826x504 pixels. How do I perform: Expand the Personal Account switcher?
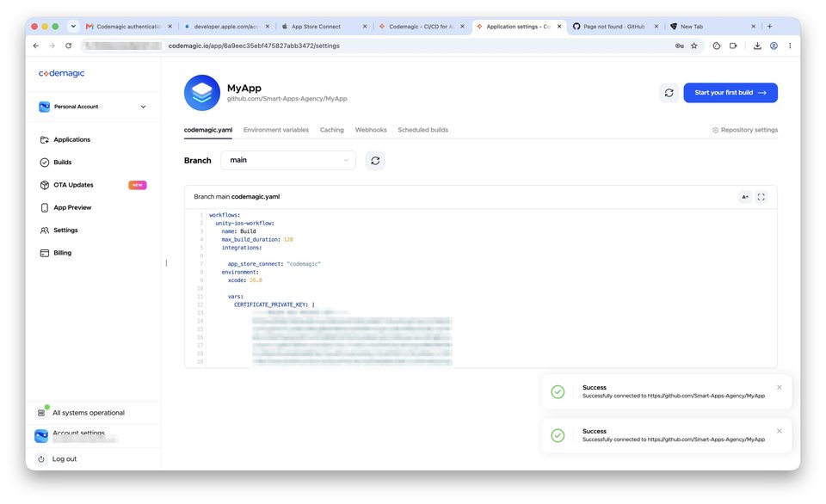[x=93, y=107]
